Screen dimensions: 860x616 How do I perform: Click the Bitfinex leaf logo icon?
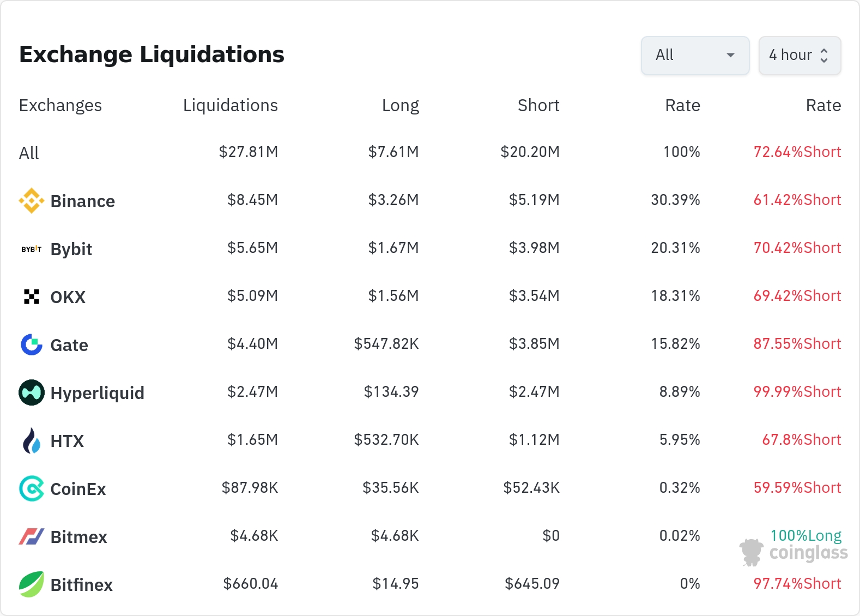pos(32,584)
